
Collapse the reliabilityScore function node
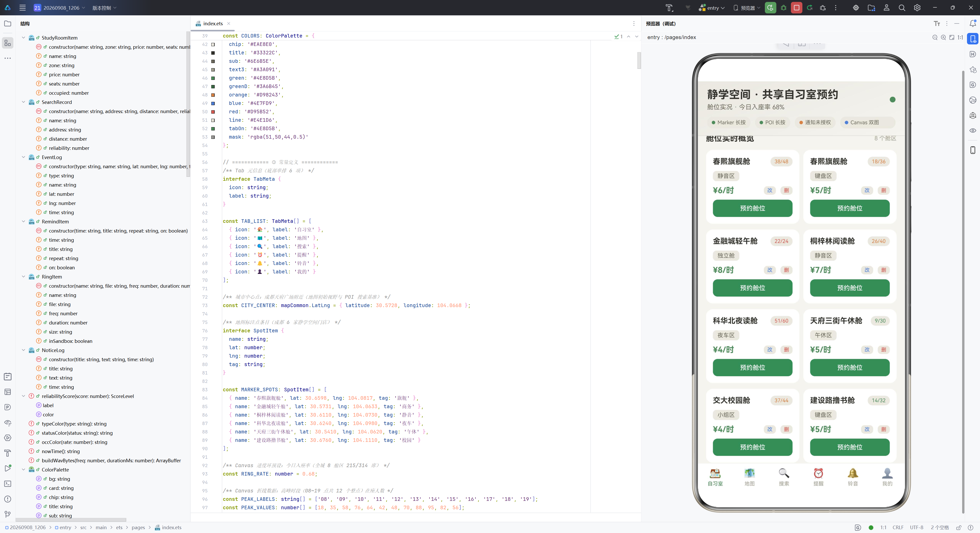click(x=23, y=396)
